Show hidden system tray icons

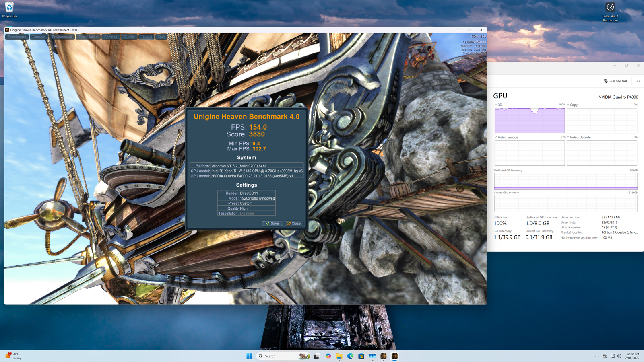point(597,356)
